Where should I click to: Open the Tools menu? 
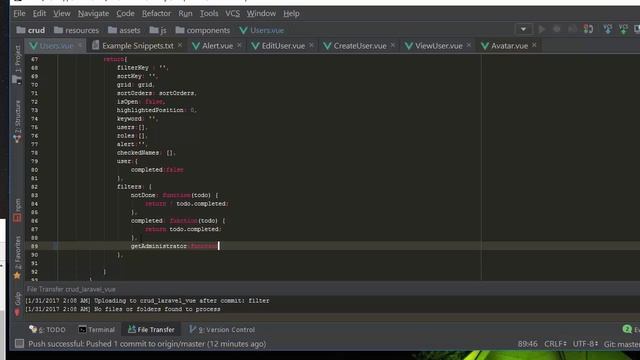[209, 13]
